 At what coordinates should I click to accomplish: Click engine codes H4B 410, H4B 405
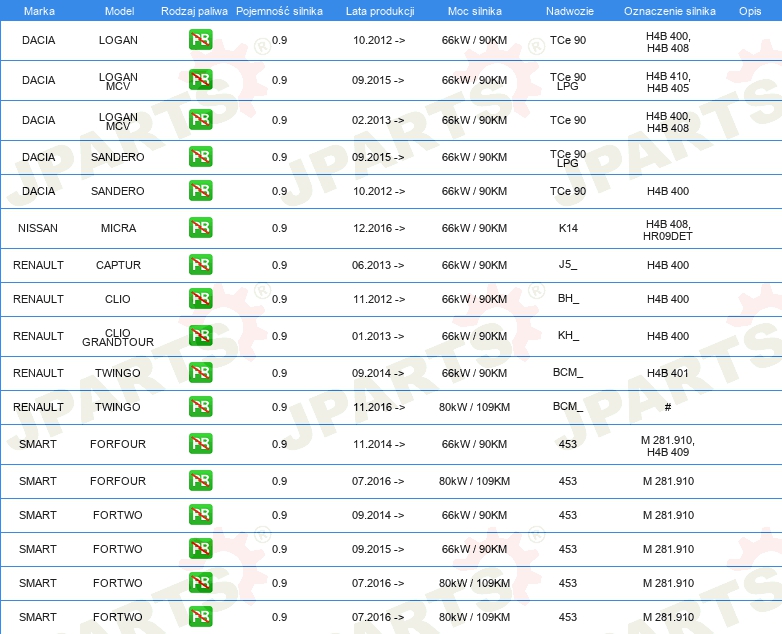tap(668, 82)
